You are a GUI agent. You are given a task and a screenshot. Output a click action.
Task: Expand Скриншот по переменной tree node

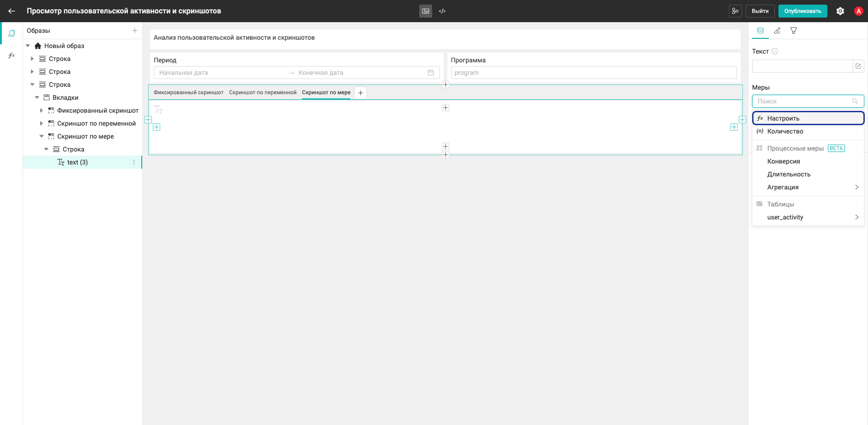tap(42, 123)
